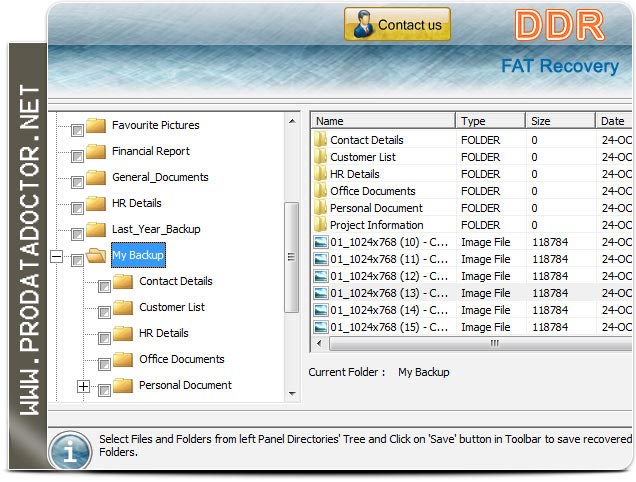Click the file list horizontal scroll left arrow
This screenshot has width=636, height=482.
click(x=319, y=344)
